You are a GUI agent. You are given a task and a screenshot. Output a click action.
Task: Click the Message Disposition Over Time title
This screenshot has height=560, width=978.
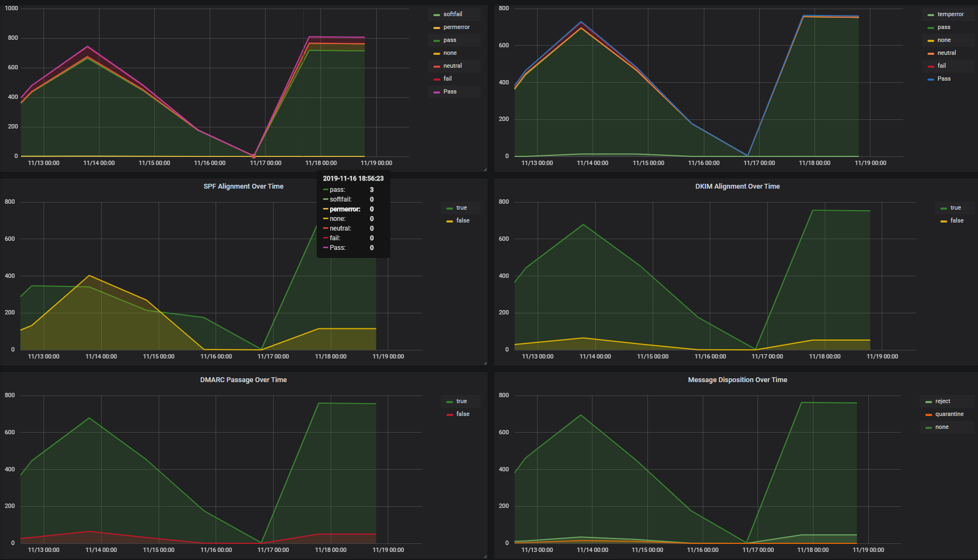click(737, 380)
